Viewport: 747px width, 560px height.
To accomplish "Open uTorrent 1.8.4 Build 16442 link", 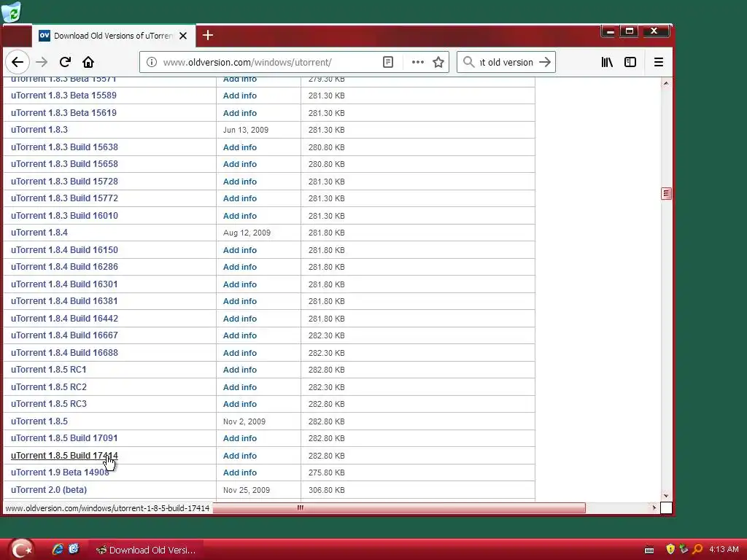I will point(64,319).
